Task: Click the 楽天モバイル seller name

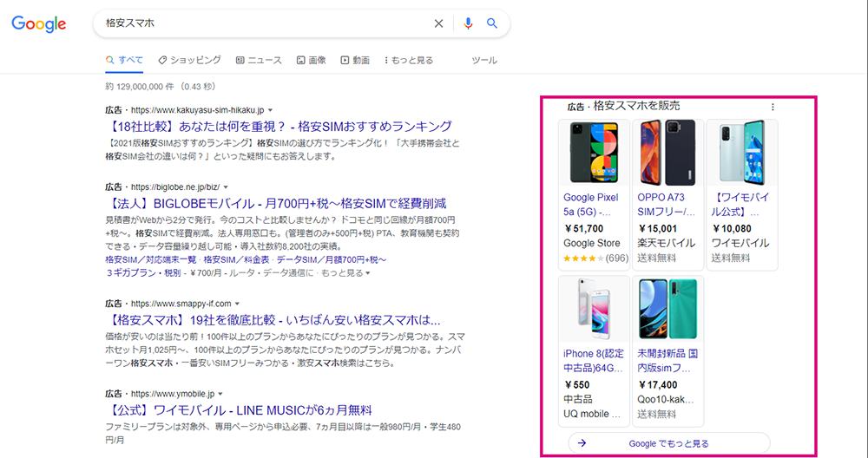Action: pos(666,243)
